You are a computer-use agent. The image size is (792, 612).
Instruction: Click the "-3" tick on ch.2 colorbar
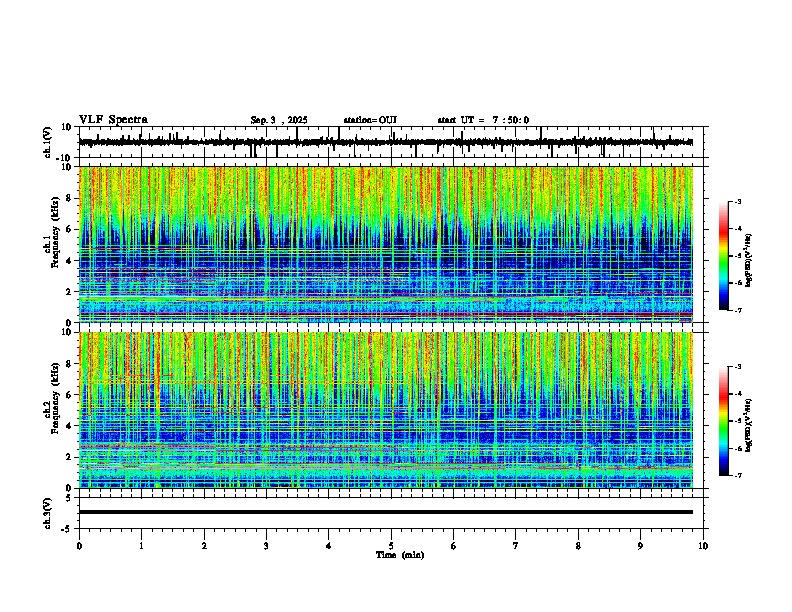[737, 367]
